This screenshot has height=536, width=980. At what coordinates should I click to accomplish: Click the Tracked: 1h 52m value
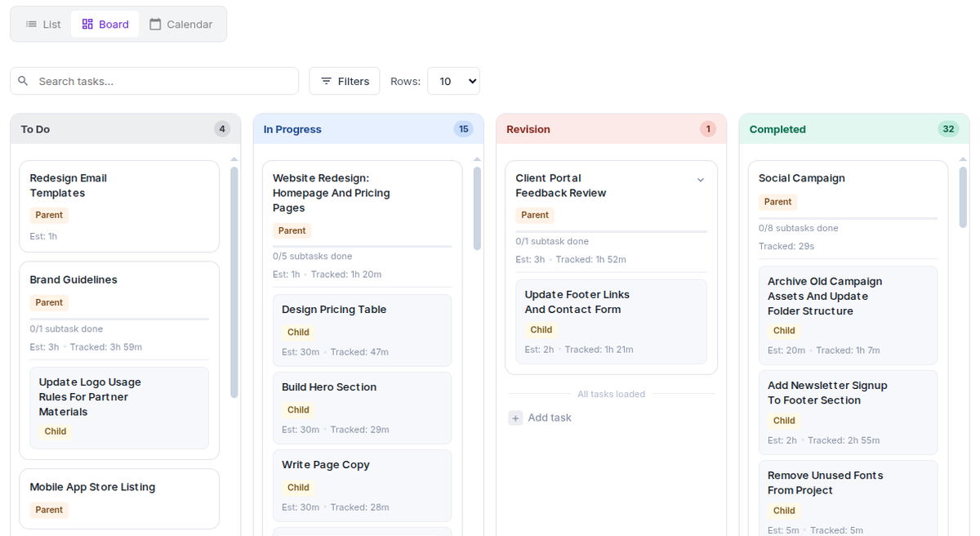pos(591,260)
